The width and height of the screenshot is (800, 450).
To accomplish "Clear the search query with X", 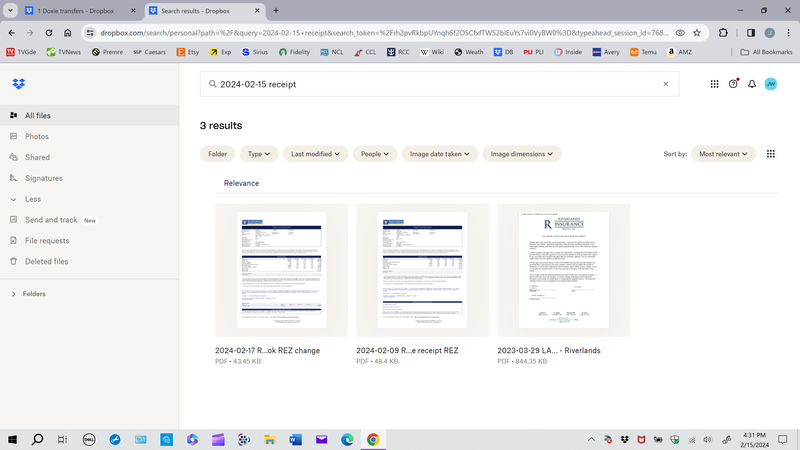I will pyautogui.click(x=665, y=84).
